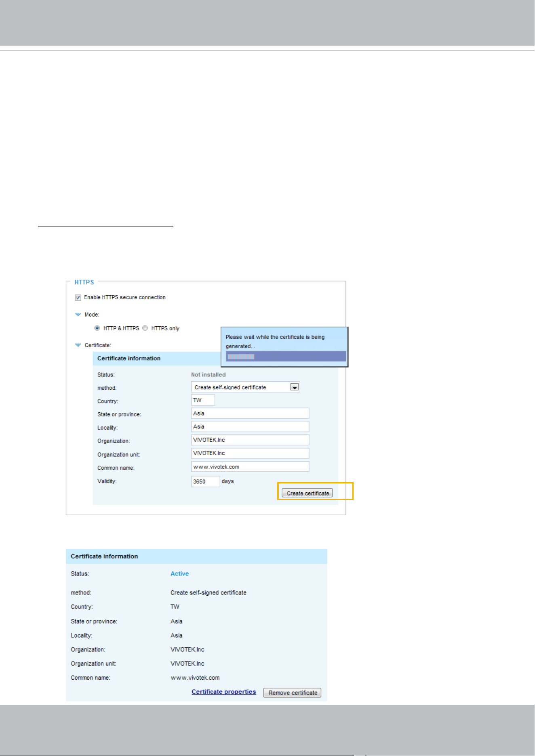Select the HTTPS only radio option

click(x=145, y=328)
